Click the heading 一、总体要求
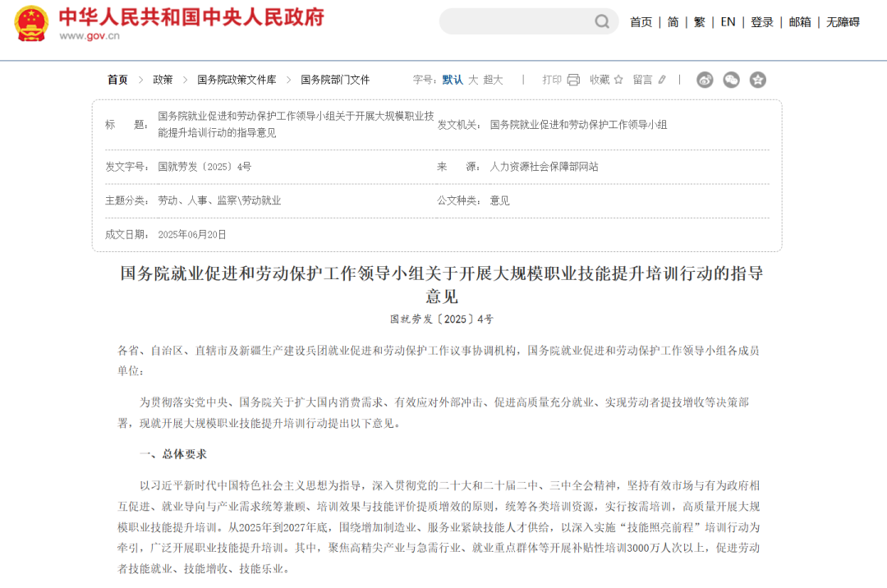Viewport: 887px width, 588px height. pyautogui.click(x=173, y=454)
